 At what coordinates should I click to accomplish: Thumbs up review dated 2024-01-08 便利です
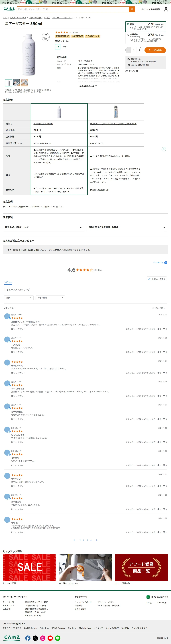[x=158, y=532]
